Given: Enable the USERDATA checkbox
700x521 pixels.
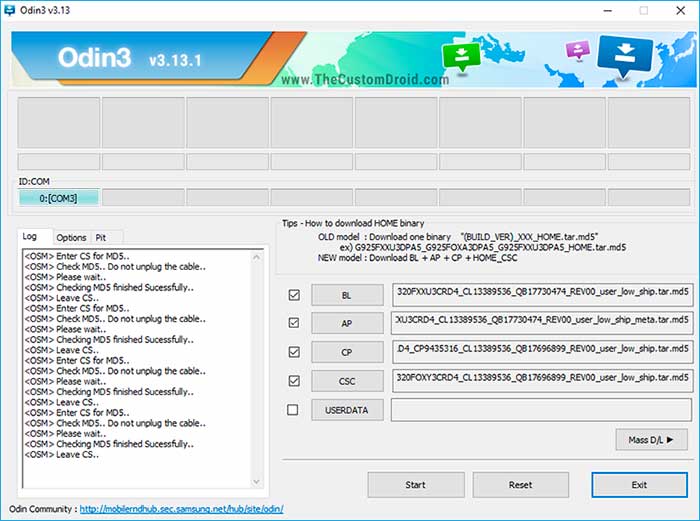Looking at the screenshot, I should click(293, 409).
